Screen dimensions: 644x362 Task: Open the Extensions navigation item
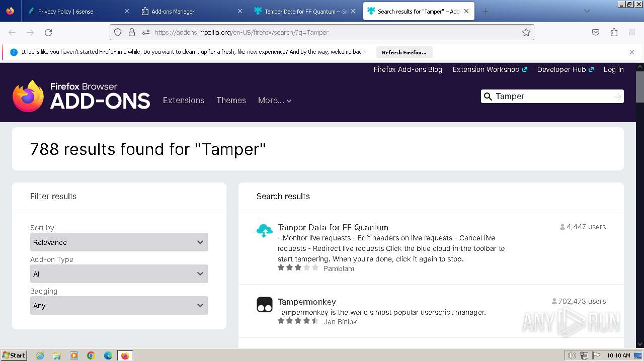[x=184, y=101]
